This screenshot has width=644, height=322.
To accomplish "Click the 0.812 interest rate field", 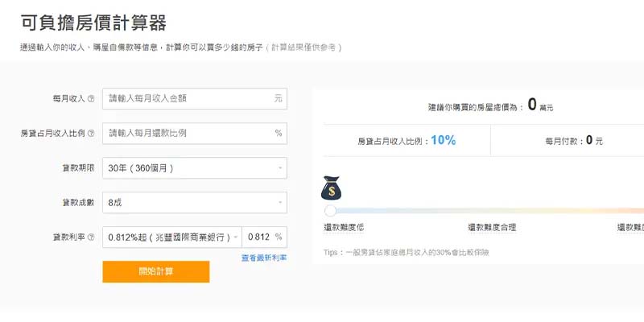I will point(258,237).
